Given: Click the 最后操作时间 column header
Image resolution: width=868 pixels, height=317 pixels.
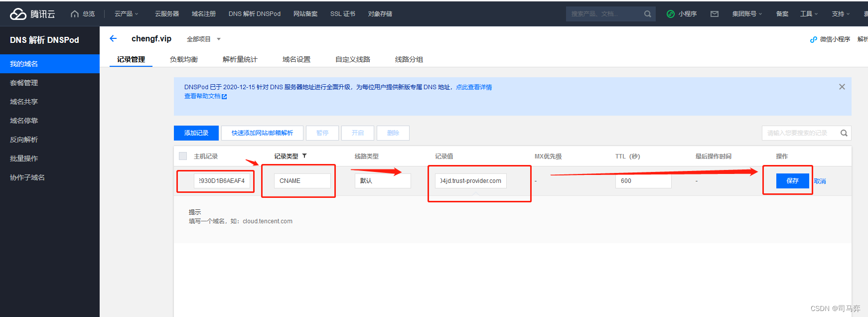Looking at the screenshot, I should [713, 156].
